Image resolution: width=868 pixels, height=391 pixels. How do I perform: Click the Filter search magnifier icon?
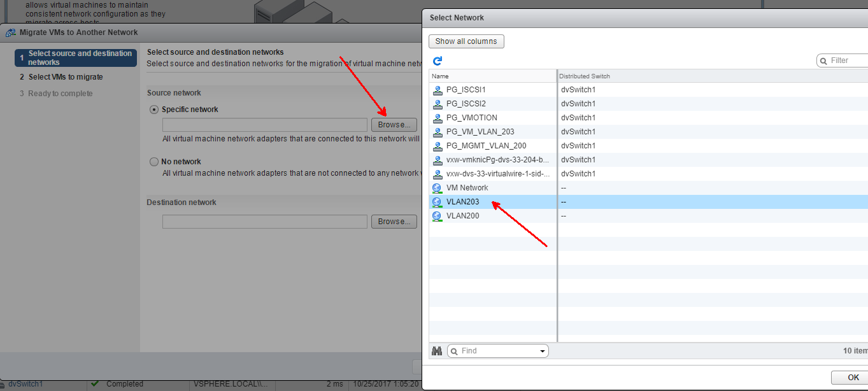coord(823,60)
